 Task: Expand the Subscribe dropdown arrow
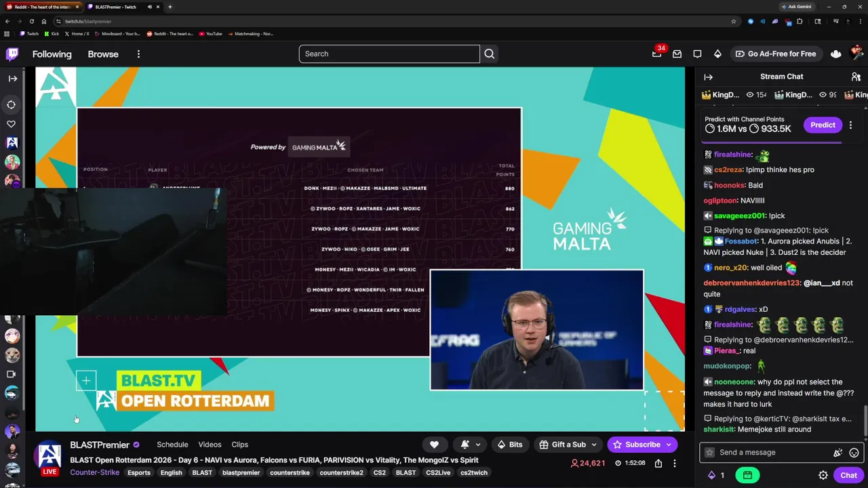click(x=669, y=445)
